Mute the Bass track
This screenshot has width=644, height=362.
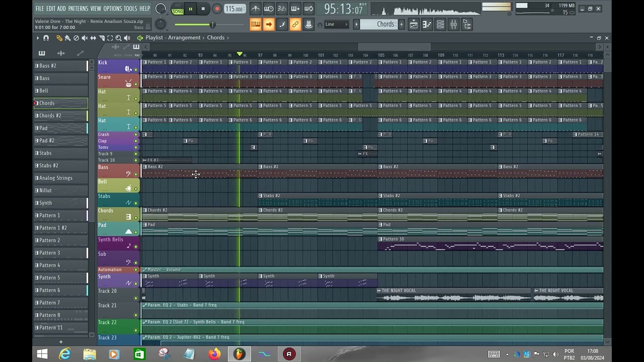pos(136,174)
